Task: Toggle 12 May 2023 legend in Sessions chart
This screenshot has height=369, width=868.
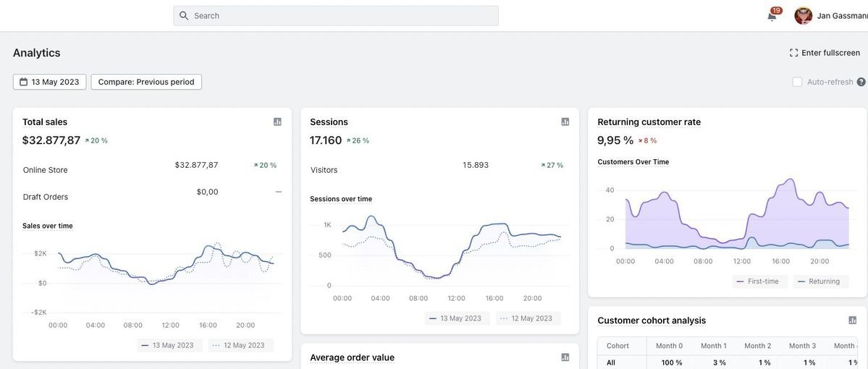Action: (527, 318)
